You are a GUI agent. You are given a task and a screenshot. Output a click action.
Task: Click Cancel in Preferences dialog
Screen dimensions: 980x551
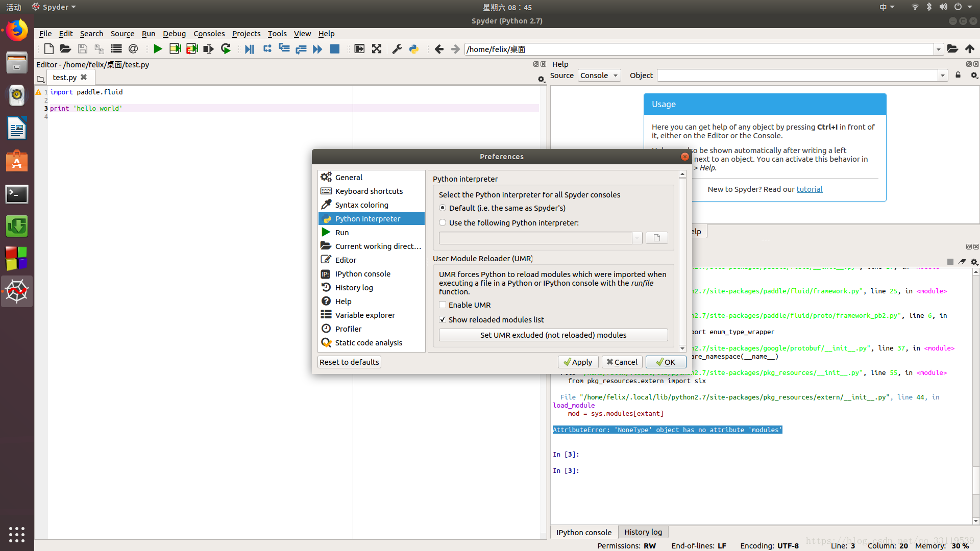point(622,362)
